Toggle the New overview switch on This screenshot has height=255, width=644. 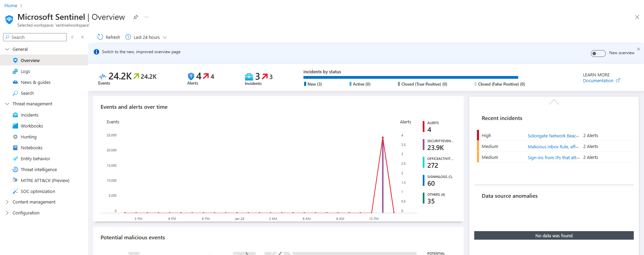click(x=598, y=53)
